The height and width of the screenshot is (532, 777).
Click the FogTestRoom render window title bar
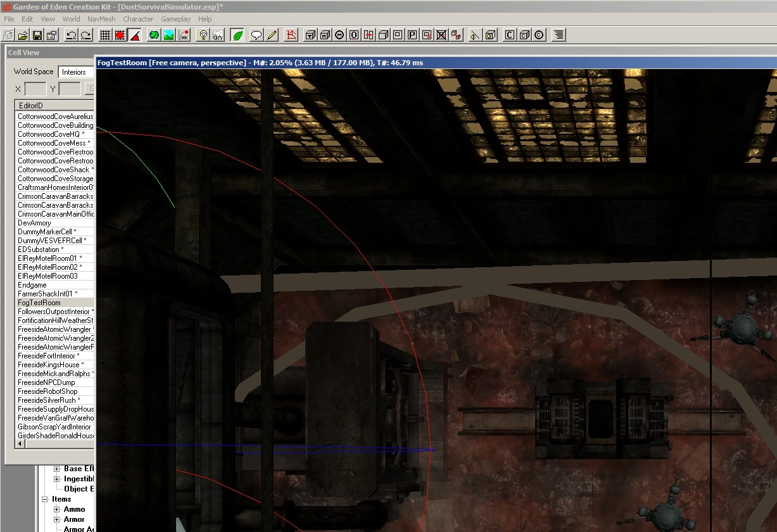(436, 63)
